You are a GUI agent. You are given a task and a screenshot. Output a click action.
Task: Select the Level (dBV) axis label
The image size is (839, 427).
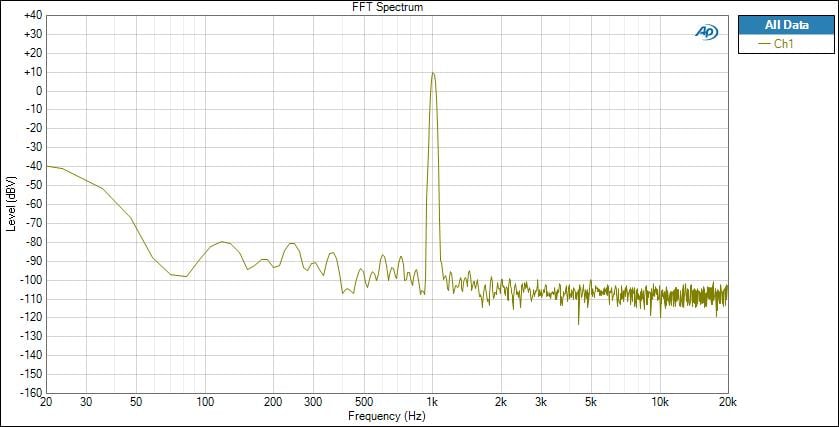click(x=10, y=203)
